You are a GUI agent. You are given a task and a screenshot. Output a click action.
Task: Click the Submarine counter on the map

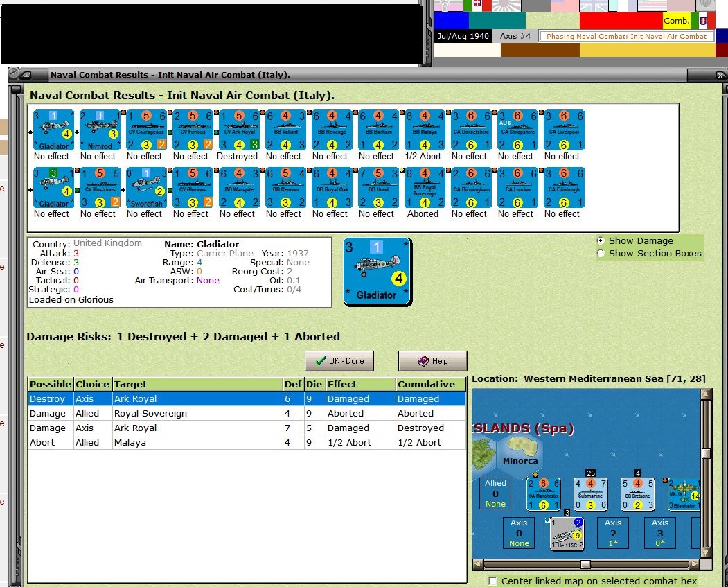coord(590,493)
